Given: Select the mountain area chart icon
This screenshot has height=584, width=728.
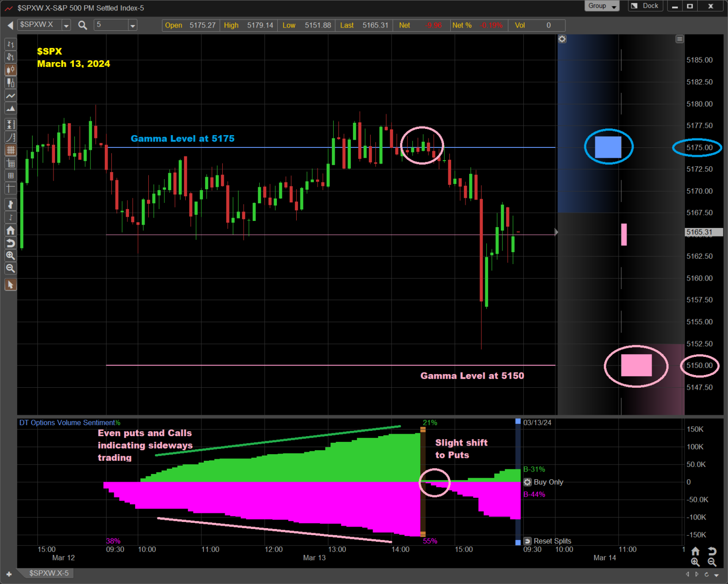Looking at the screenshot, I should click(10, 109).
